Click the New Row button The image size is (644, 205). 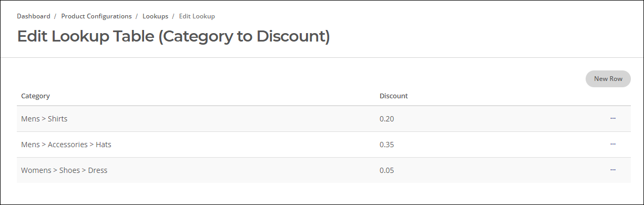[608, 79]
